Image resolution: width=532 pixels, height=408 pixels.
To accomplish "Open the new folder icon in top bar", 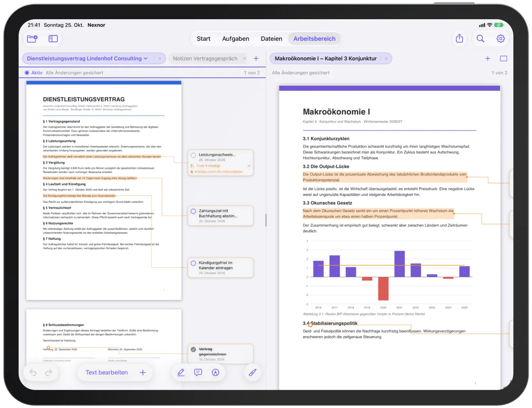I will (32, 39).
